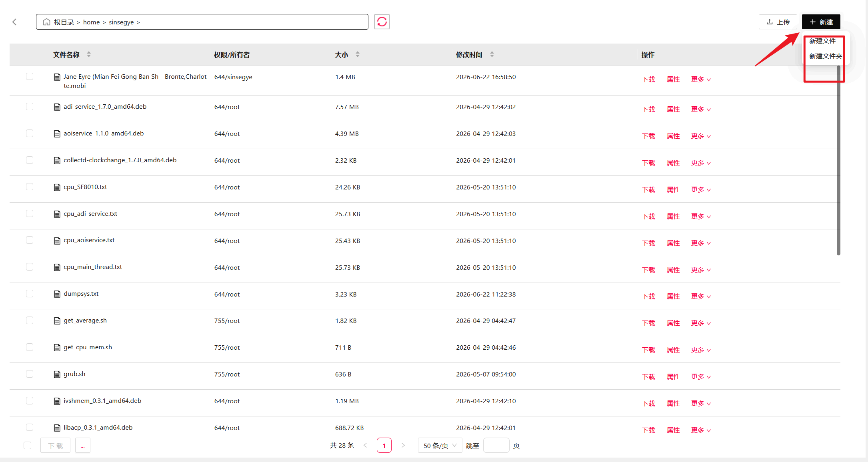
Task: Expand 更多 for Jane Eyre mobi file
Action: (701, 79)
